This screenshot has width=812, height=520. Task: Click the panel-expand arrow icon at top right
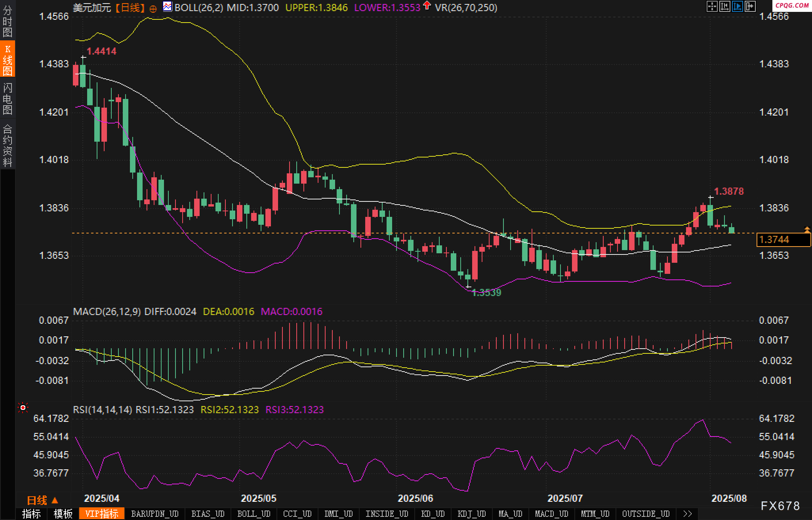coord(750,7)
